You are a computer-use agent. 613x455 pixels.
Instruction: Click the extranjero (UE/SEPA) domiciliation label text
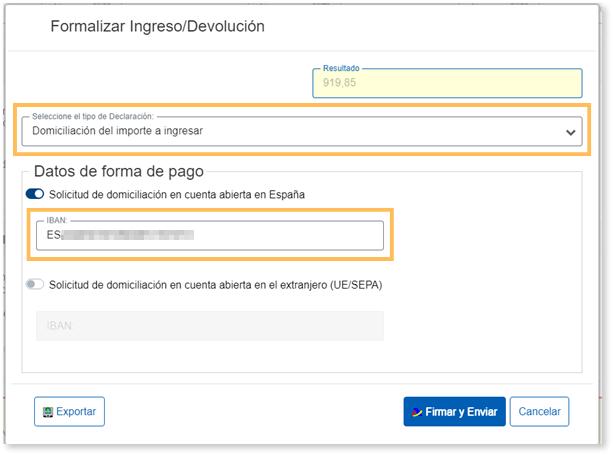click(215, 285)
